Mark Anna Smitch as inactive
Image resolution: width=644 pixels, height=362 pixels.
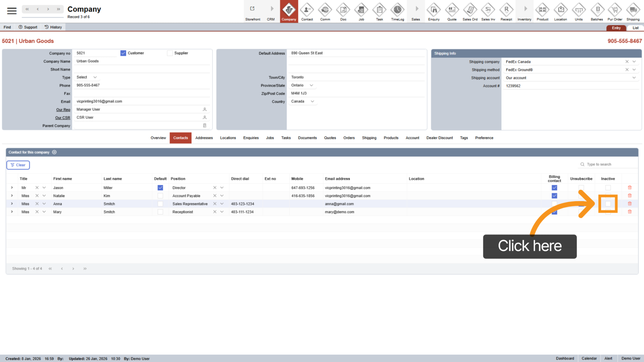click(x=608, y=204)
